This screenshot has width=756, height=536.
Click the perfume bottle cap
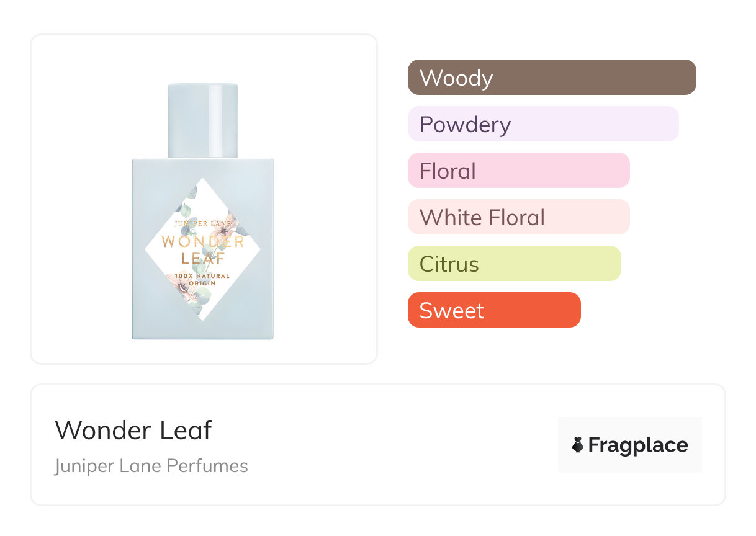click(x=203, y=120)
